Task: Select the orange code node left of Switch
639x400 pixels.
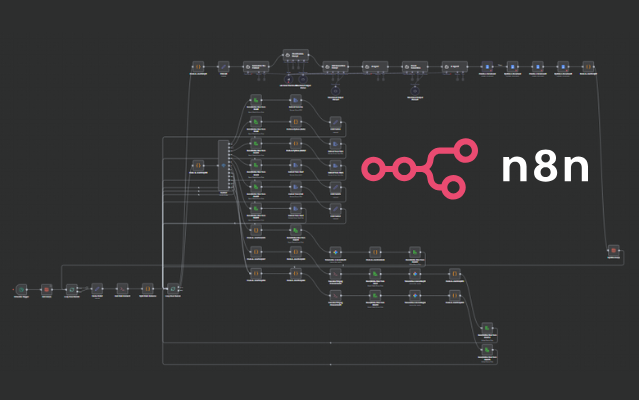Action: click(197, 166)
